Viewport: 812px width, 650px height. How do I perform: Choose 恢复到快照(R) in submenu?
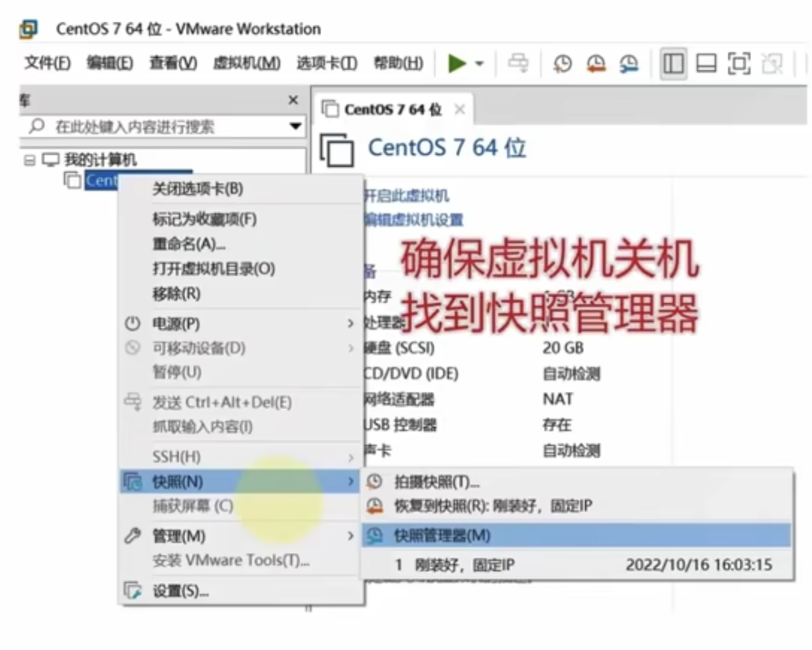click(x=577, y=507)
